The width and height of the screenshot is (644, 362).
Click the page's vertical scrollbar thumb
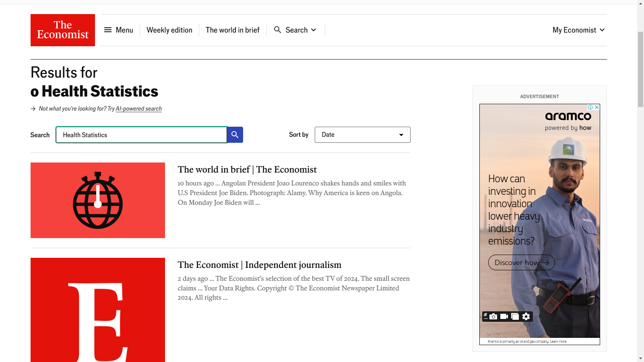[640, 68]
